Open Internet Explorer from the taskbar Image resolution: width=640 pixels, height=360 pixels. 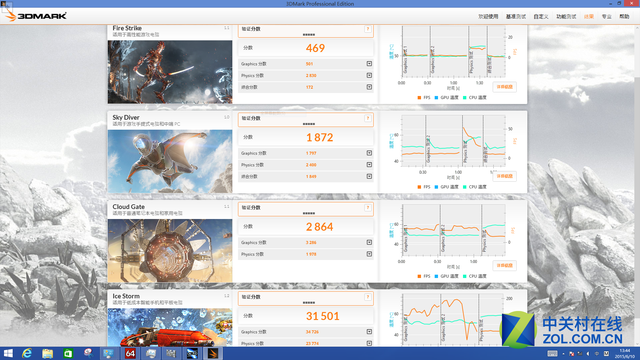(27, 353)
